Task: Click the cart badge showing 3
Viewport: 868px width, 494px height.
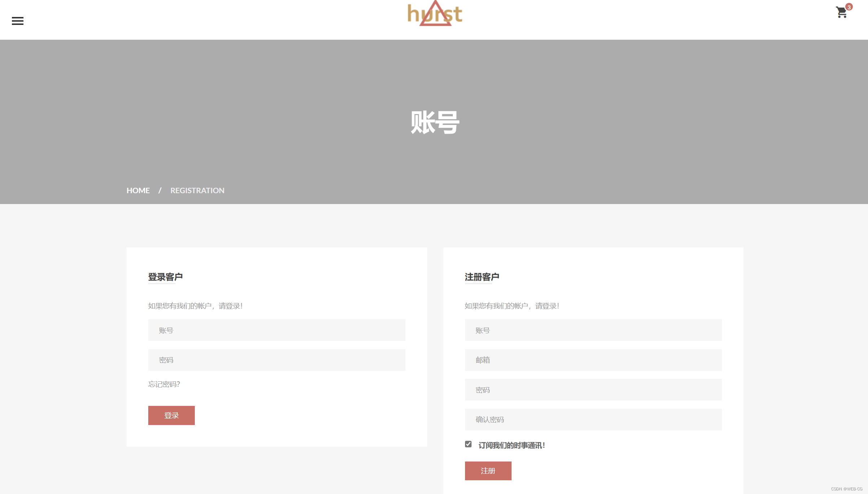Action: click(x=849, y=7)
